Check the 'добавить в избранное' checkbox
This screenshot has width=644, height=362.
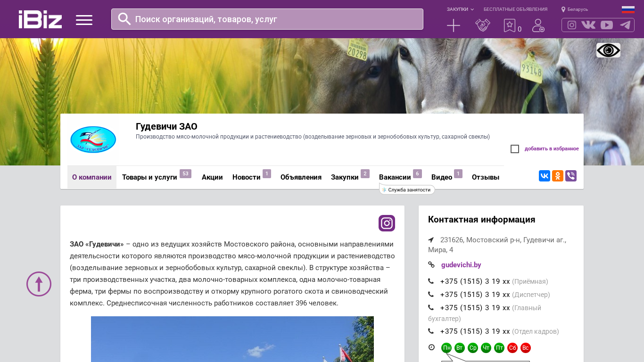(515, 149)
